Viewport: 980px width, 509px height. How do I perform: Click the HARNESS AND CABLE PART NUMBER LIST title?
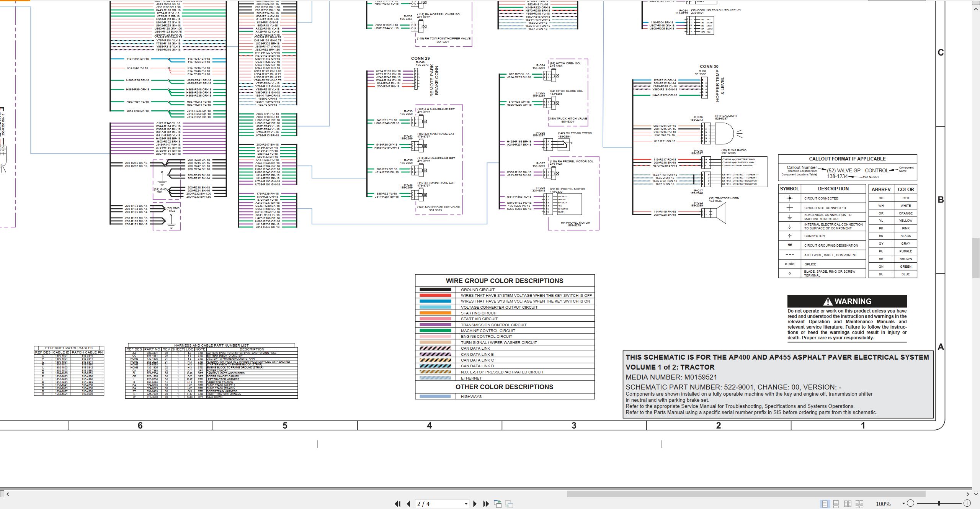coord(211,345)
